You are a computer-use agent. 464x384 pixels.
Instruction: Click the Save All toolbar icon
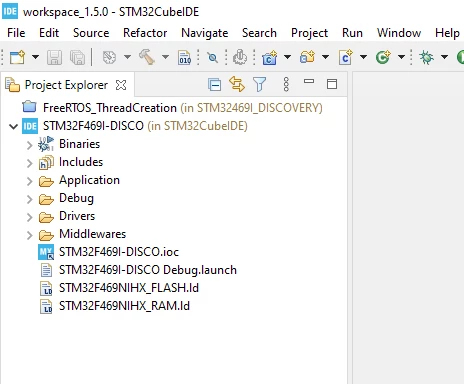[78, 57]
